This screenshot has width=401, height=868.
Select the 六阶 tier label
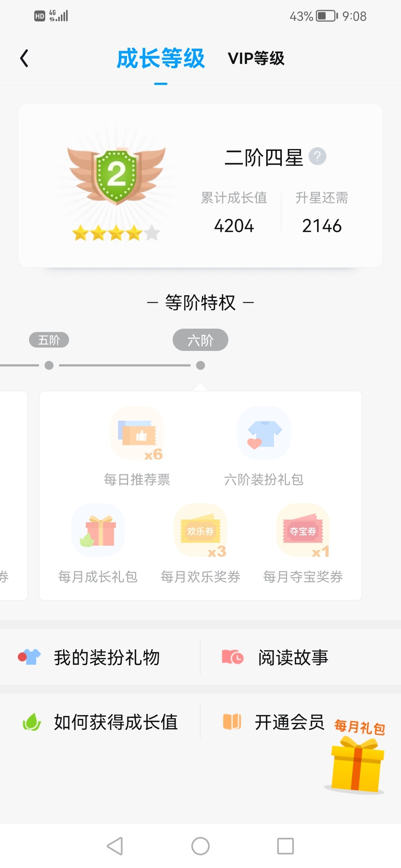[200, 340]
